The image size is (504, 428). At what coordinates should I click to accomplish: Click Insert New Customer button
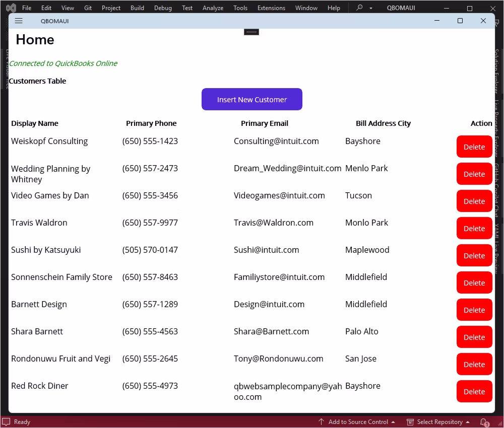[x=251, y=99]
